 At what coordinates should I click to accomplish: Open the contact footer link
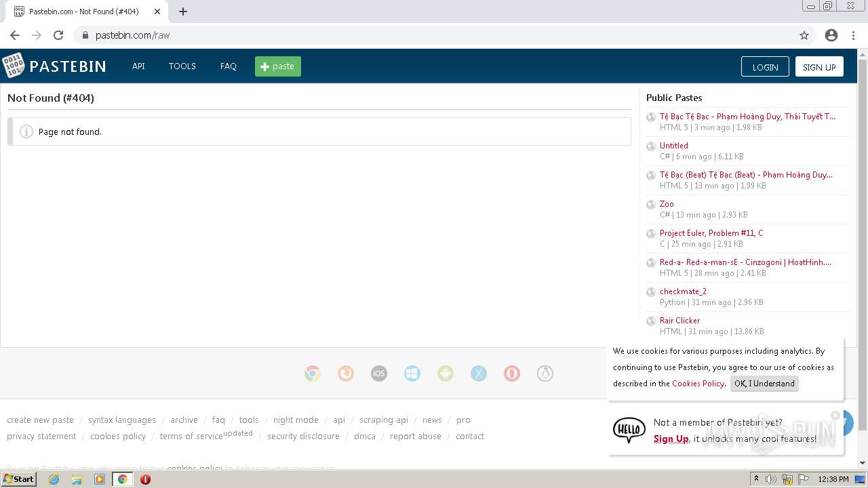click(x=470, y=436)
